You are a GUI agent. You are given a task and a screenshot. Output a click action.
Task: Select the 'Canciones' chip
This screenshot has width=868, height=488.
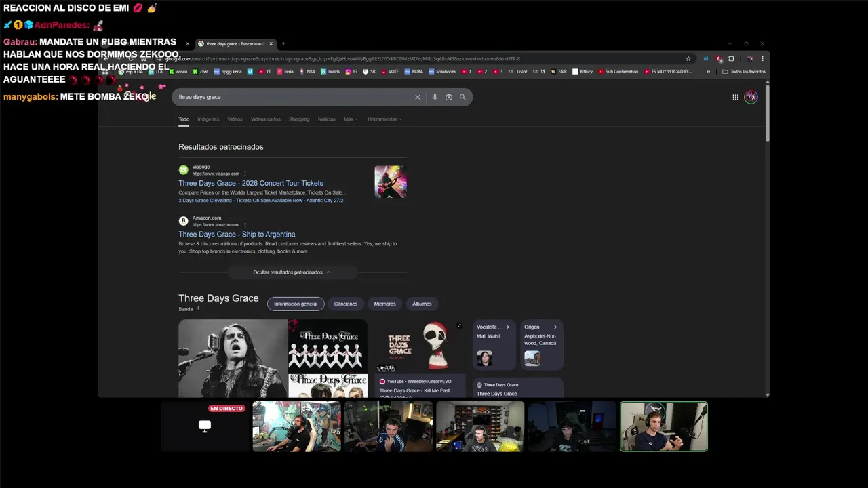pos(345,304)
